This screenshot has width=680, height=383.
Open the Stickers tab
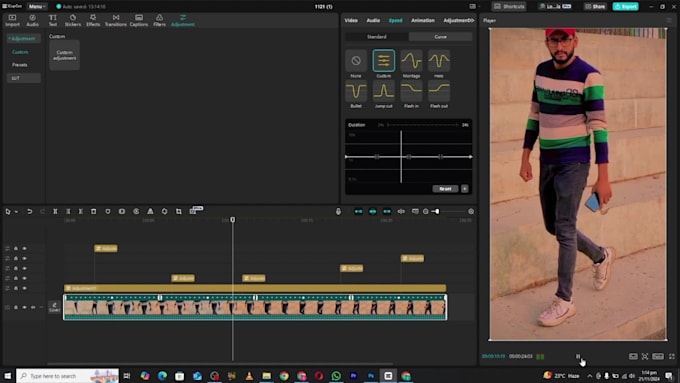(73, 20)
